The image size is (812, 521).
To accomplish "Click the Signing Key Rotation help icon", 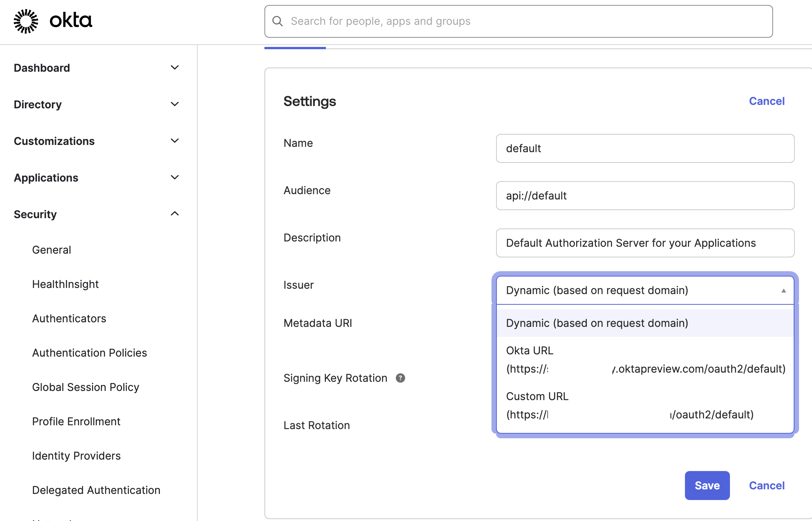I will click(400, 378).
